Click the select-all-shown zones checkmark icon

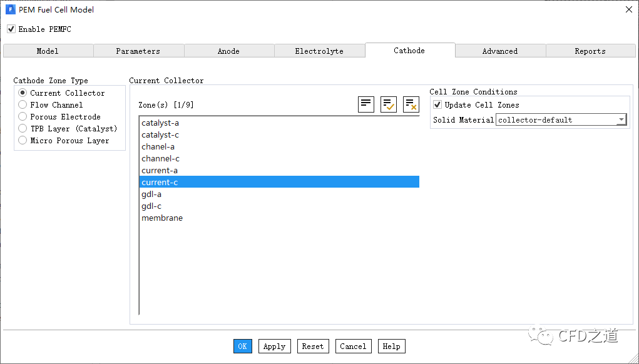click(389, 104)
